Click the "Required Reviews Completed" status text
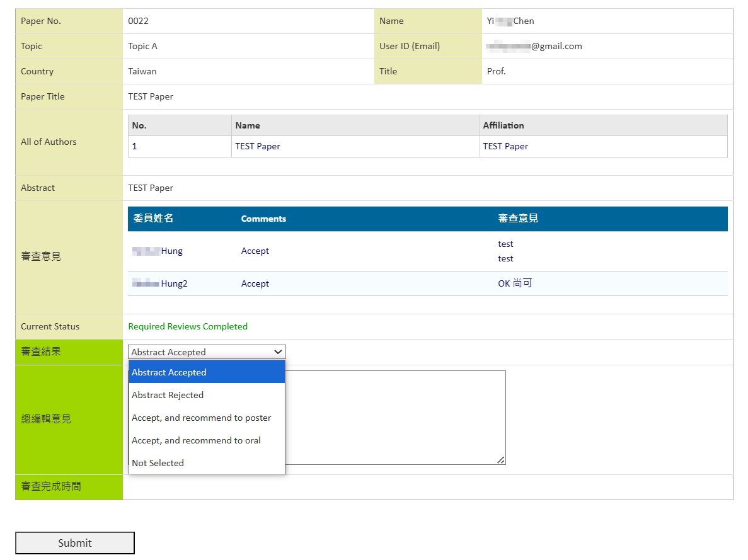Image resolution: width=748 pixels, height=560 pixels. coord(188,326)
